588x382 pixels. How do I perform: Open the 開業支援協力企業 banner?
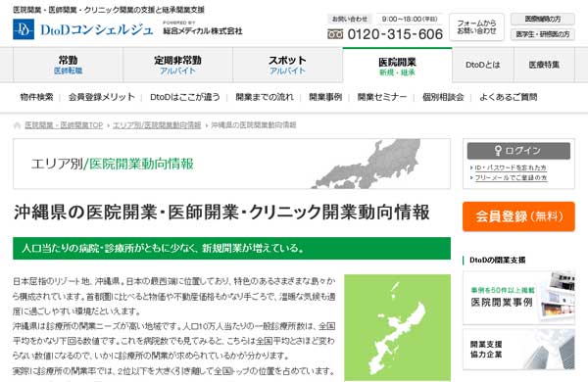(x=518, y=350)
